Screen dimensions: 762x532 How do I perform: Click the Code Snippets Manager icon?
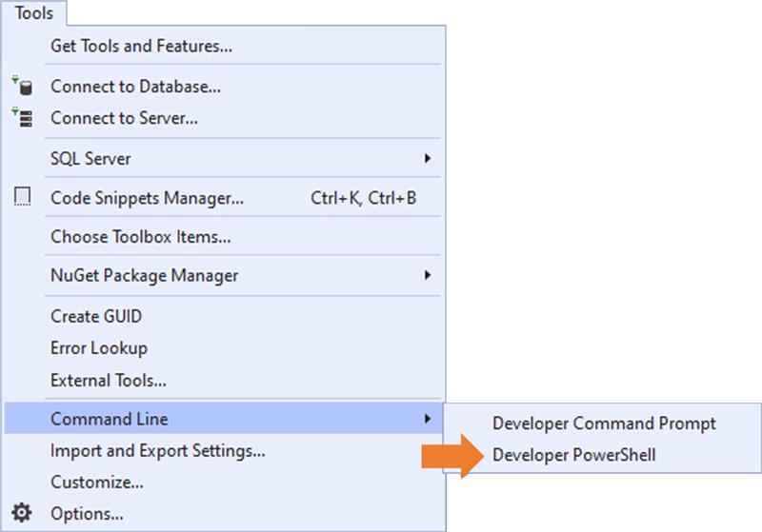point(22,197)
